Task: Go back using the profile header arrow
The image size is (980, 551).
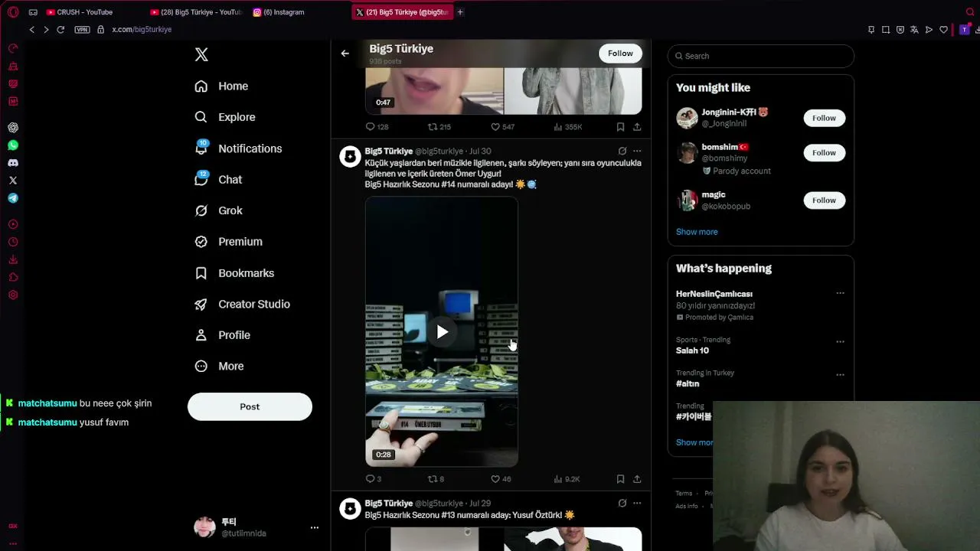Action: (345, 53)
